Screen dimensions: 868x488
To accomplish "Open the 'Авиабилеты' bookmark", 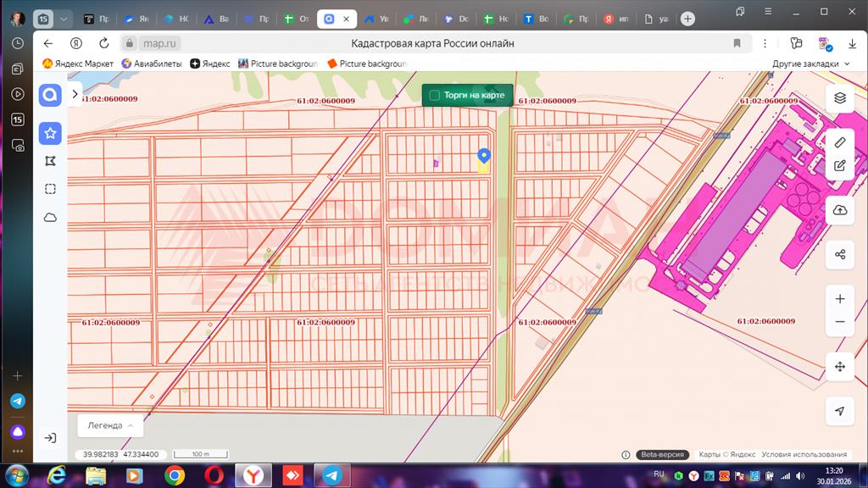I will click(151, 64).
